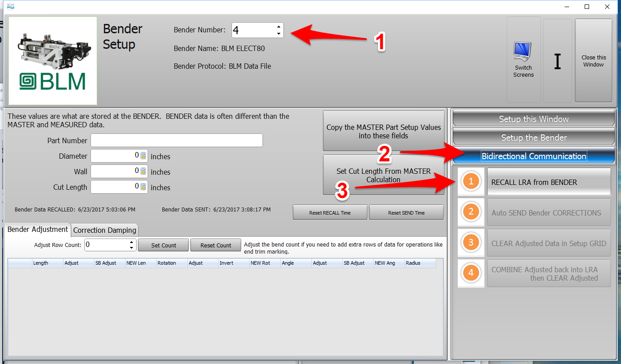Click calculator icon in Cut Length field

(x=143, y=187)
